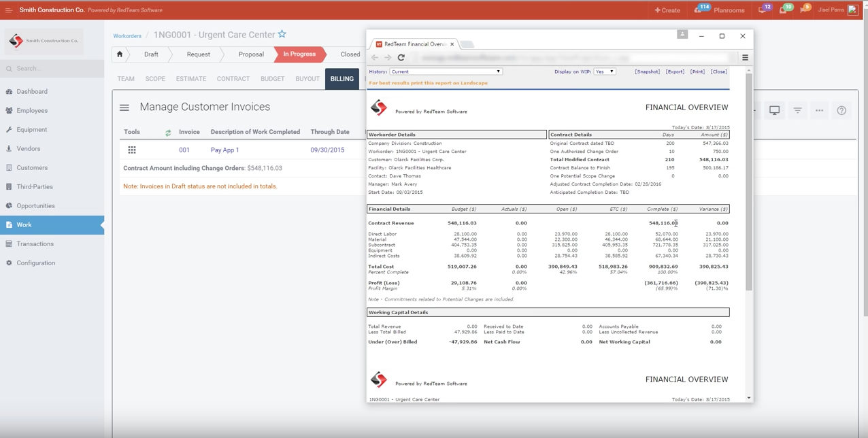Reload the Financial Overview popup page
The height and width of the screenshot is (438, 868).
tap(401, 58)
